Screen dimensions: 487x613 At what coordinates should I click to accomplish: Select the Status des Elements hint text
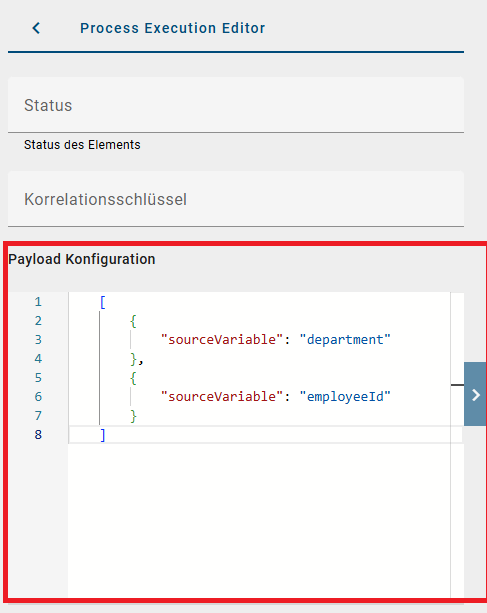tap(82, 145)
